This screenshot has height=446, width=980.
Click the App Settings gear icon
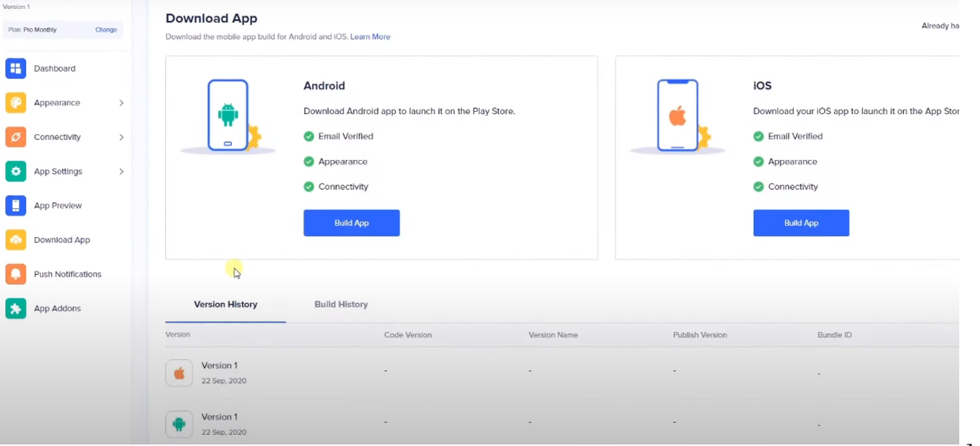coord(16,171)
